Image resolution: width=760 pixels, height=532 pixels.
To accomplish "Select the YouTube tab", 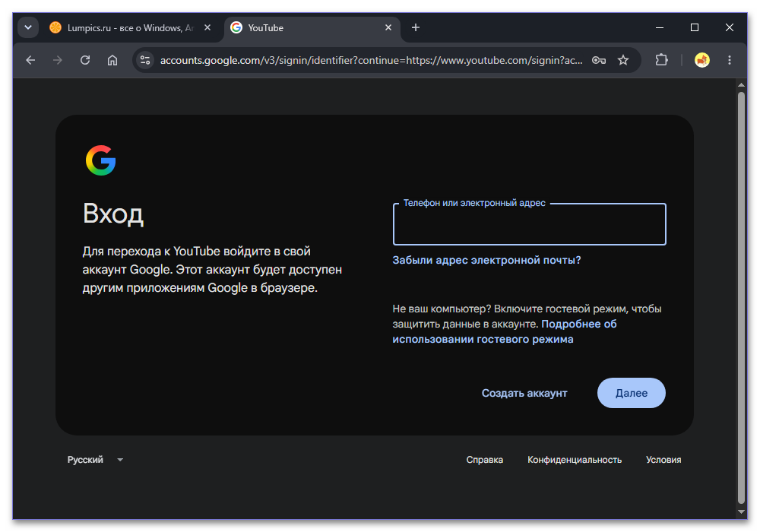I will 312,27.
